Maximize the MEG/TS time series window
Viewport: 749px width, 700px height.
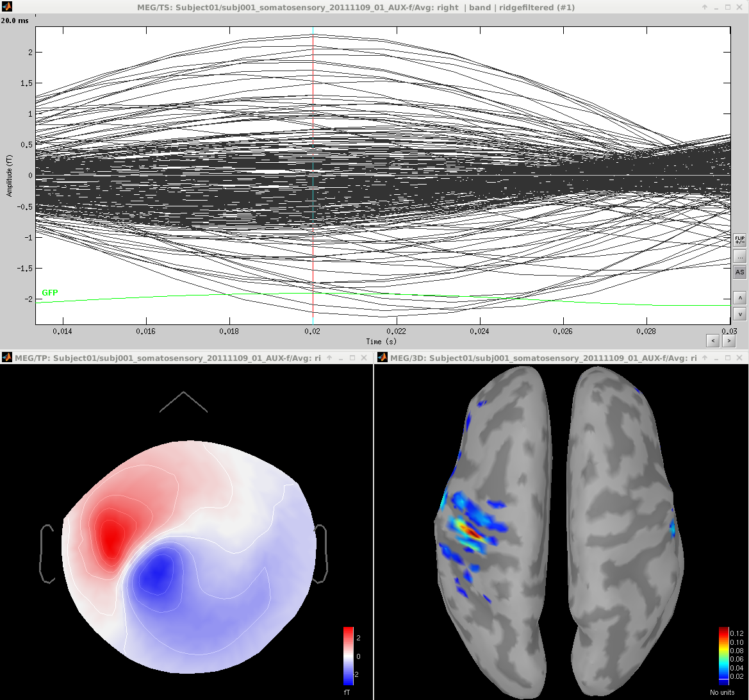(728, 7)
